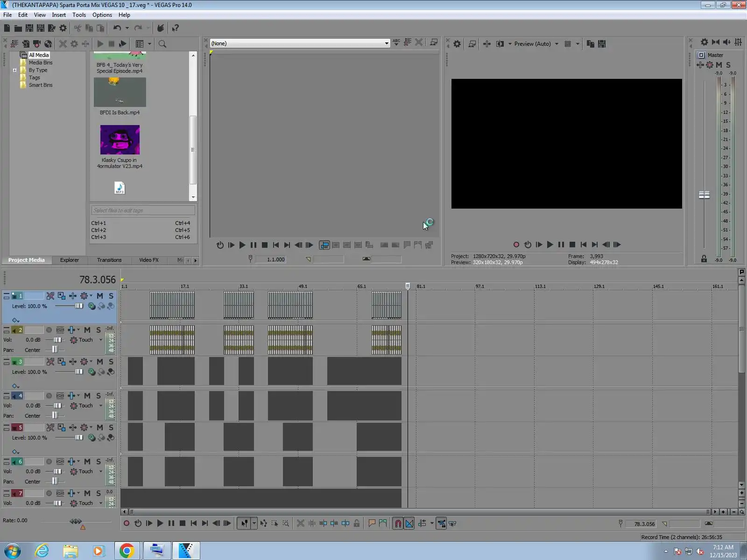
Task: Adjust the Master volume fader
Action: point(704,195)
